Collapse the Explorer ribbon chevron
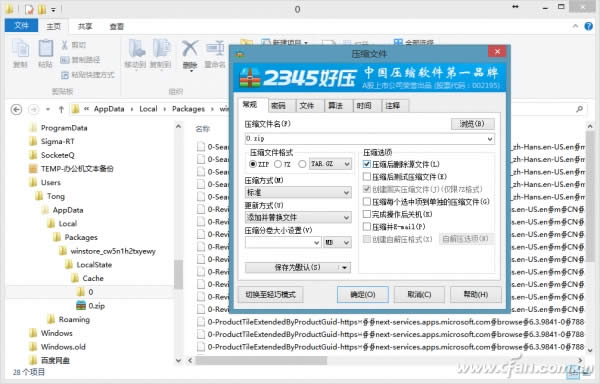 (575, 26)
